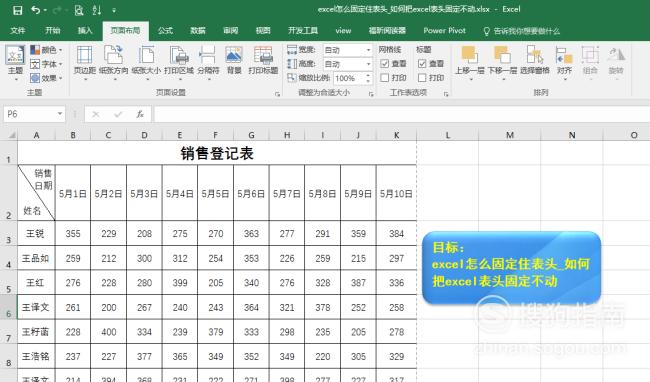Image resolution: width=650 pixels, height=382 pixels.
Task: Open the theme Fonts (字体) menu
Action: (46, 64)
